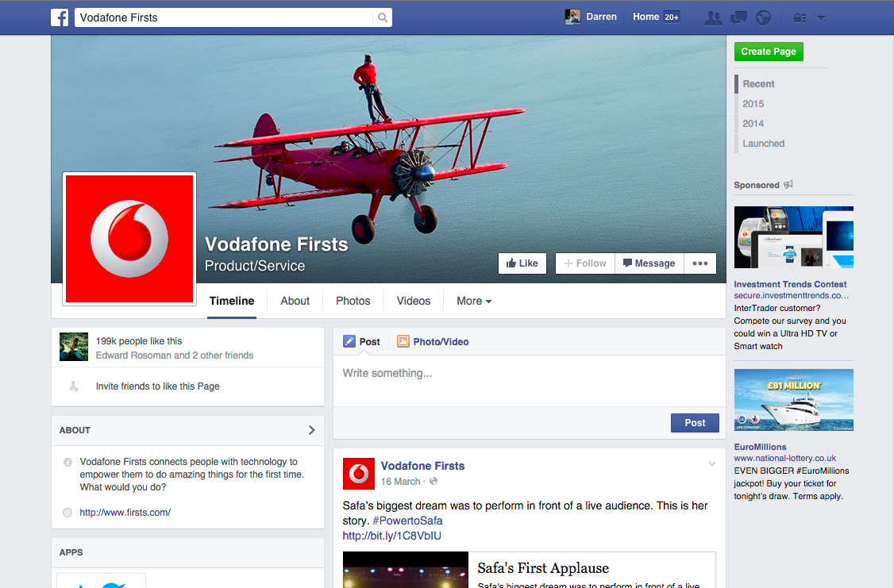Open the http://bit.ly/1C8VbIU link
Image resolution: width=894 pixels, height=588 pixels.
(391, 536)
